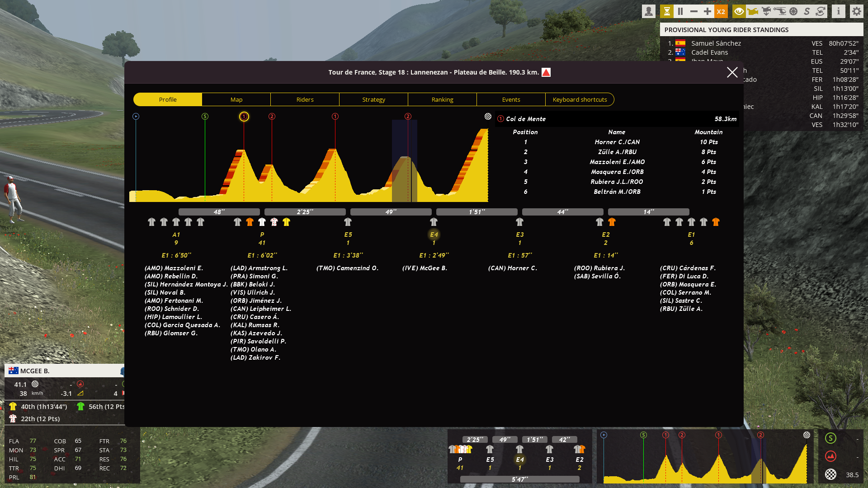Switch to helicopter camera view
The height and width of the screenshot is (488, 868).
click(780, 11)
